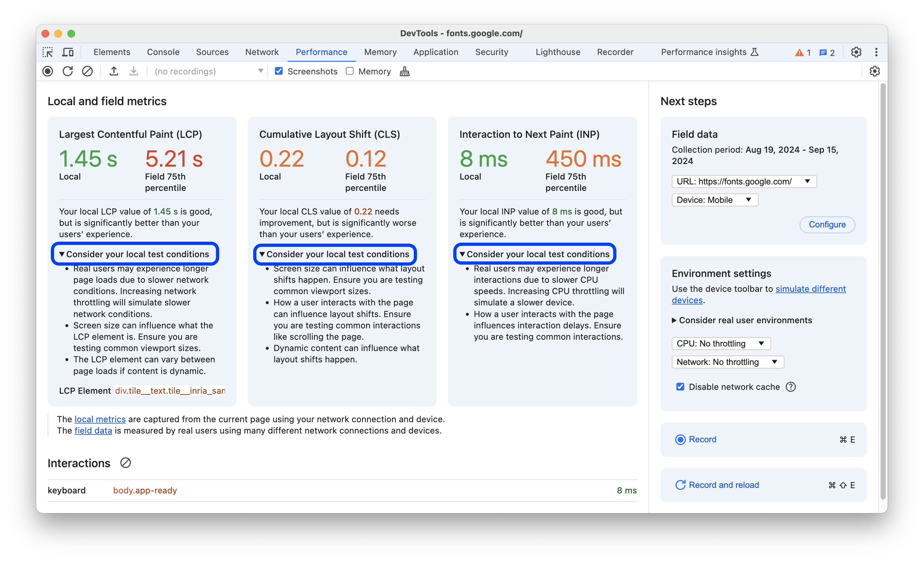Click the Lighthouse tab in DevTools

[557, 52]
